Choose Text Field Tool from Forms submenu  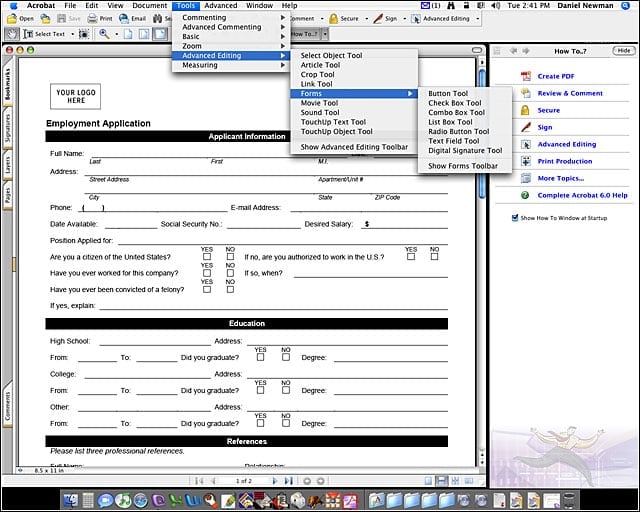[x=465, y=141]
